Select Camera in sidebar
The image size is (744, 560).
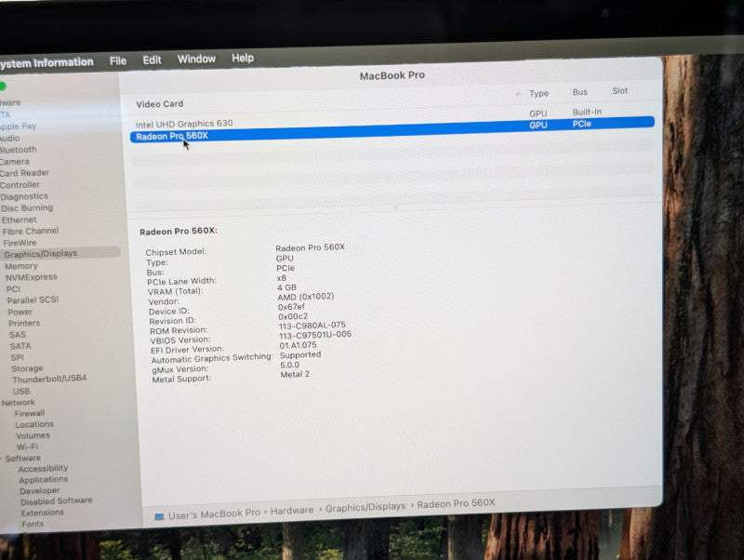[15, 162]
